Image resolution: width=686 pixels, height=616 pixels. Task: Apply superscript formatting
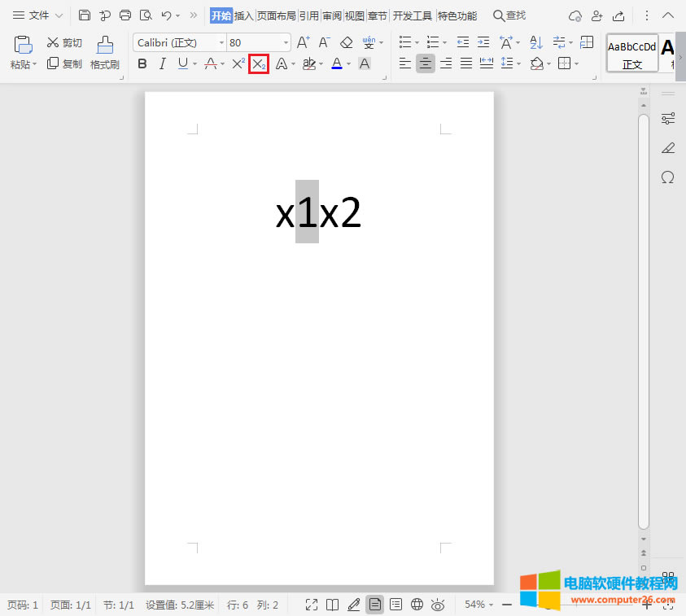(x=238, y=63)
